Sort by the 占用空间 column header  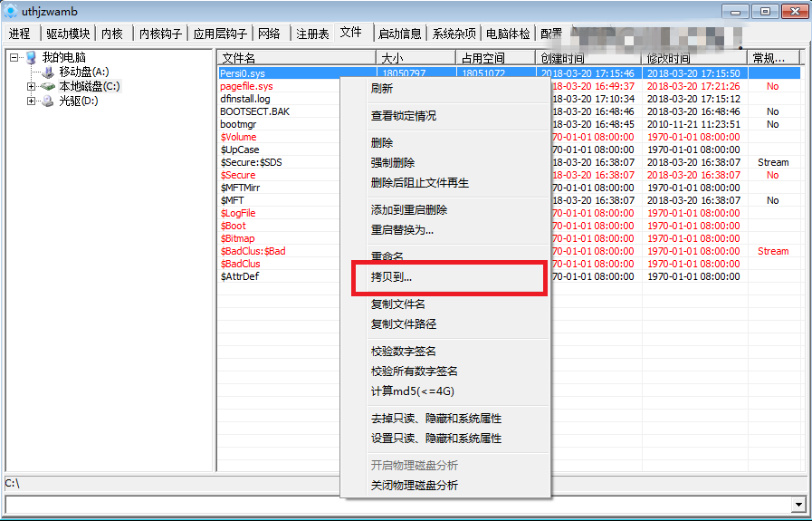(495, 58)
